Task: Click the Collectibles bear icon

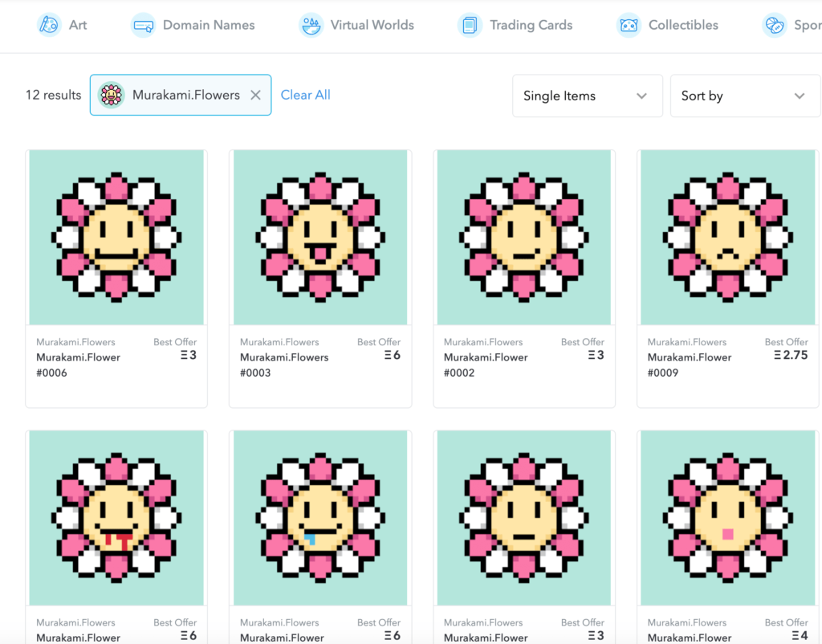Action: click(x=629, y=25)
